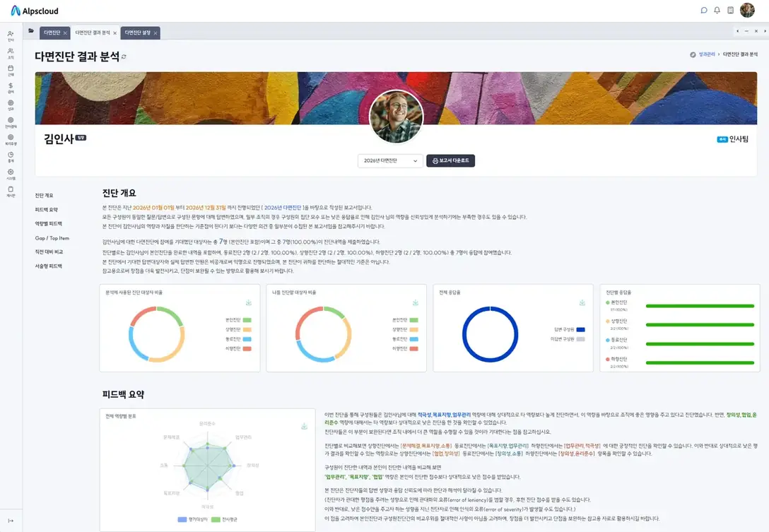Open 시스템 gear icon in sidebar
The image size is (769, 532).
pyautogui.click(x=11, y=174)
